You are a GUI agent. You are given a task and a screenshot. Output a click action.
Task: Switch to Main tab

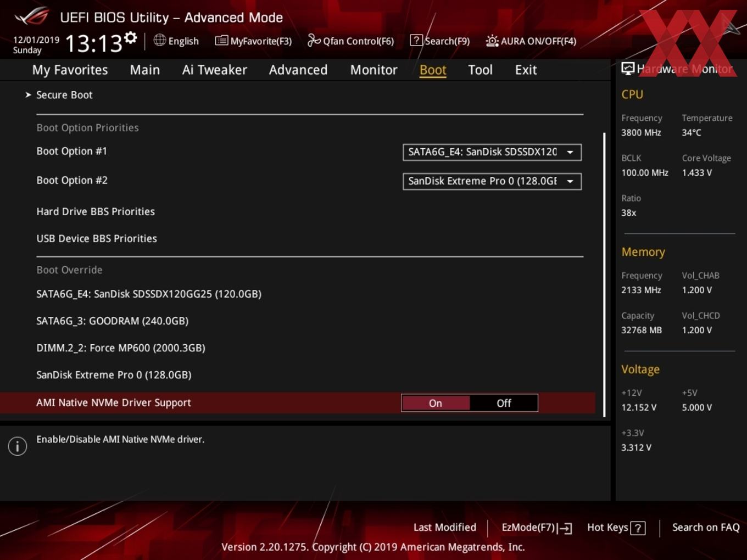(145, 70)
